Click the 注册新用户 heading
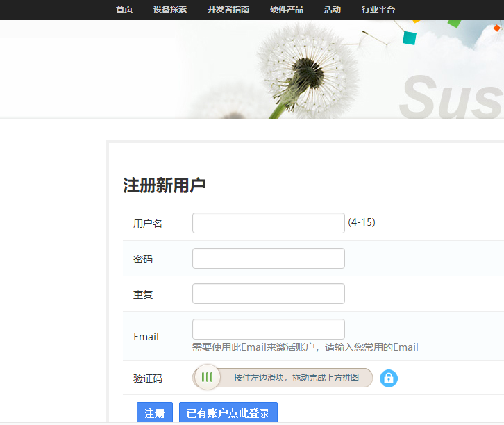 (x=164, y=185)
